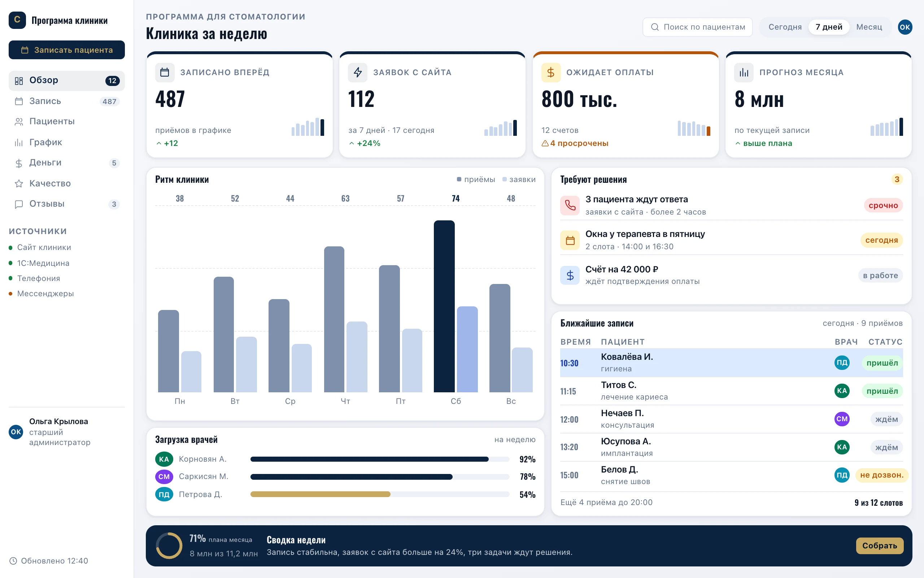Click the bar chart icon in Прогноз месяца card
Screen dimensions: 924x578
744,72
